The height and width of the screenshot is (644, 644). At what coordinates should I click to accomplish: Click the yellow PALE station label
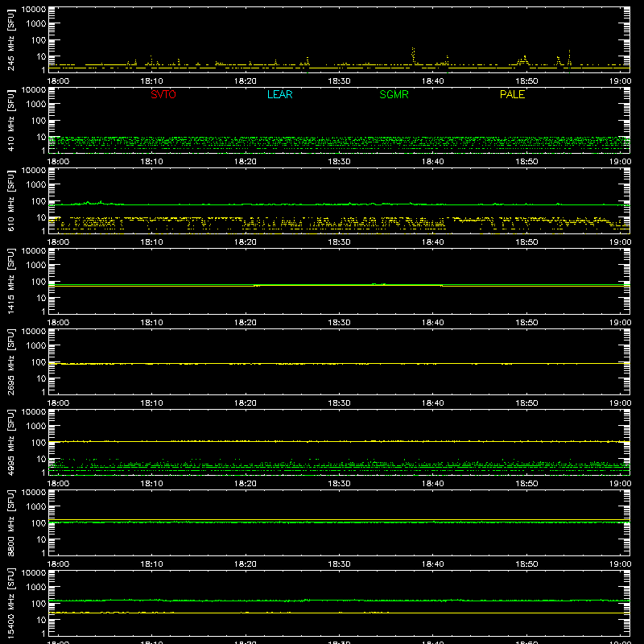(x=512, y=94)
